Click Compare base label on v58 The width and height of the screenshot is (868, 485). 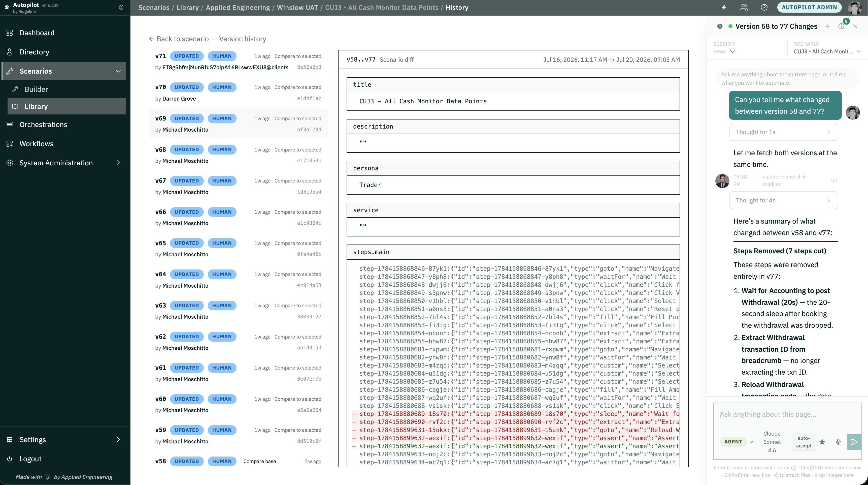259,461
